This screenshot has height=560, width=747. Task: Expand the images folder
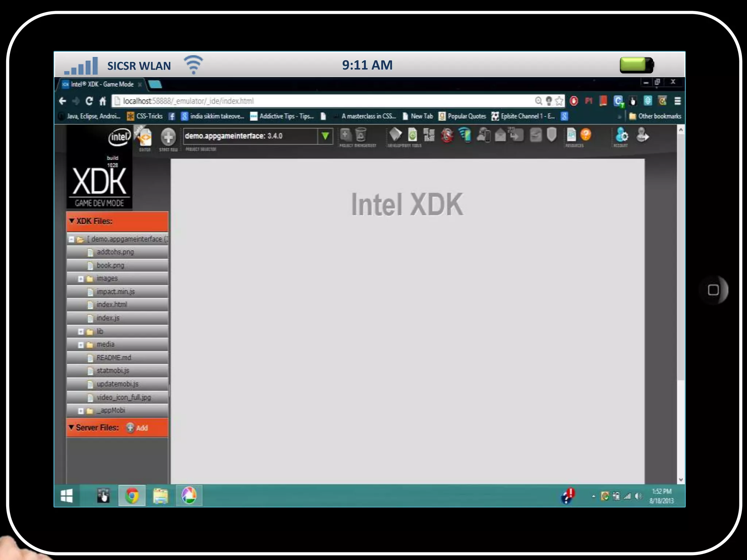pos(81,279)
